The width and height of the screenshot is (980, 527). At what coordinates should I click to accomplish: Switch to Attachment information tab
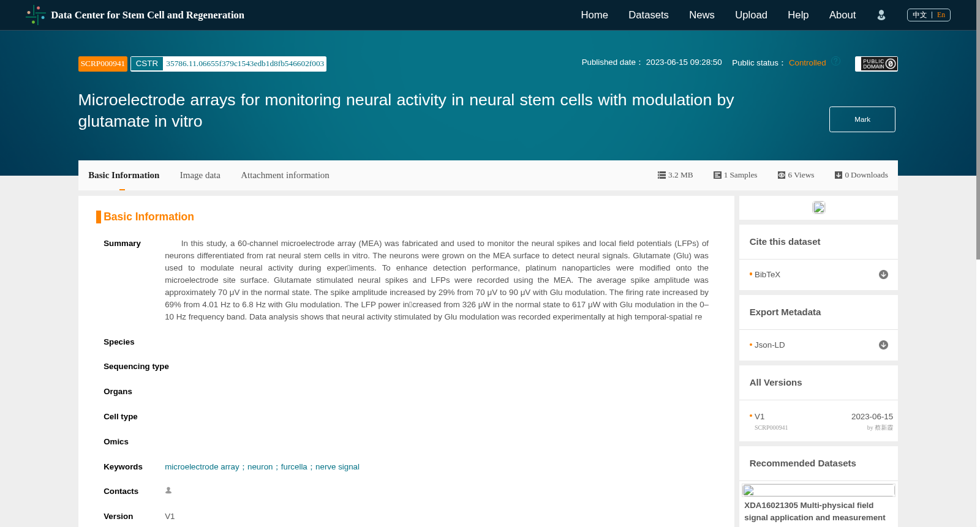click(x=285, y=175)
